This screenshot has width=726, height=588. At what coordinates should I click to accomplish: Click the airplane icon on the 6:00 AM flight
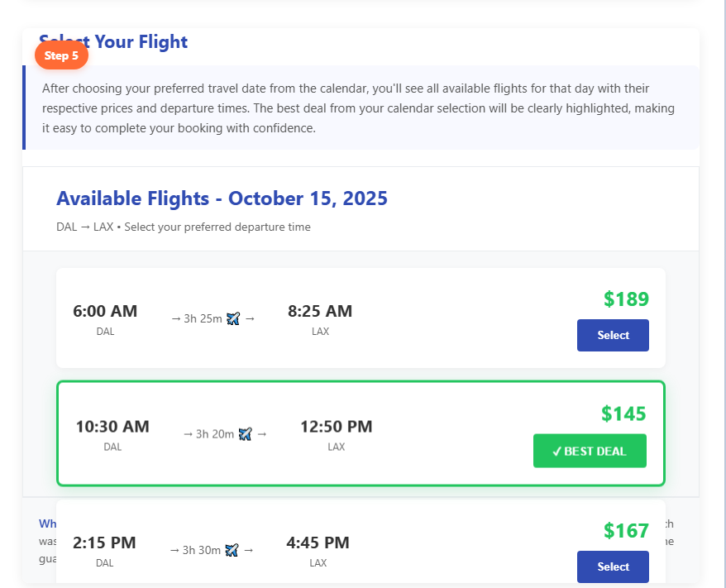coord(233,318)
